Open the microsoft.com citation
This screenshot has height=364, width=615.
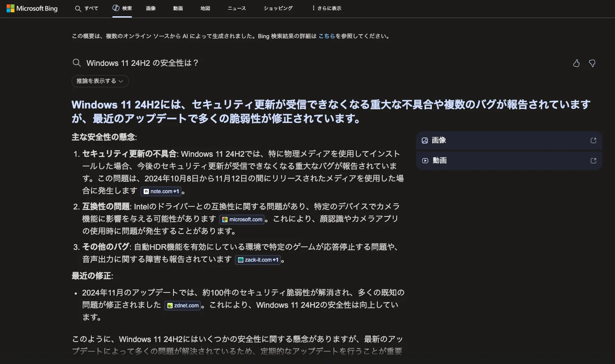[242, 220]
